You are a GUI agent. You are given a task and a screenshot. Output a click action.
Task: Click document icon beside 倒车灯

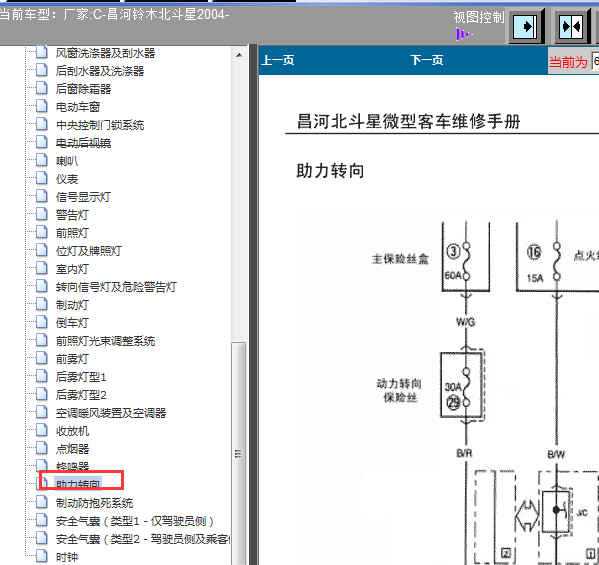pyautogui.click(x=42, y=322)
